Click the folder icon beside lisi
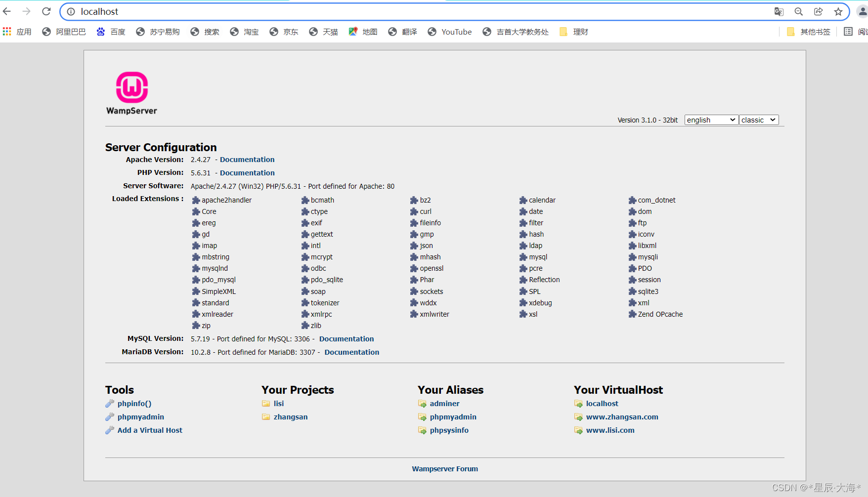 (x=266, y=404)
